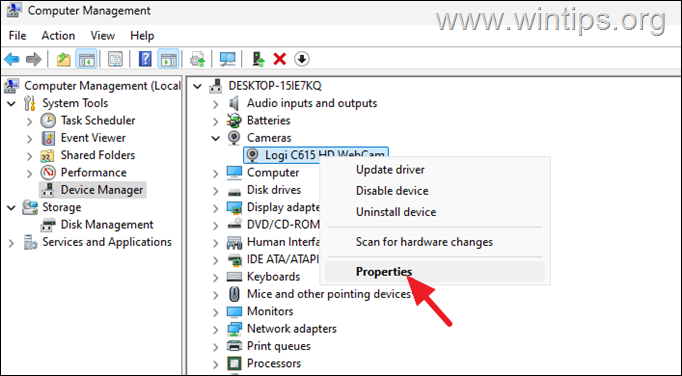Choose Update driver from context menu
The width and height of the screenshot is (682, 376).
click(x=390, y=170)
